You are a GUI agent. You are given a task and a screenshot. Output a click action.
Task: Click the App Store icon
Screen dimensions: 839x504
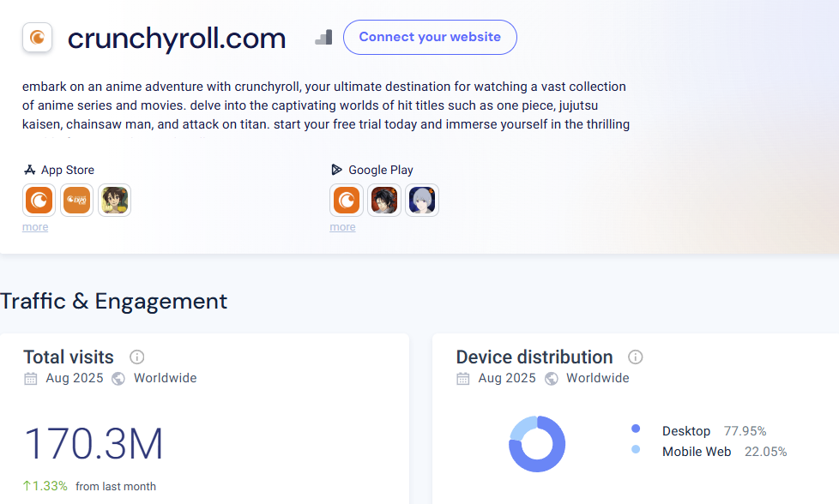[29, 170]
